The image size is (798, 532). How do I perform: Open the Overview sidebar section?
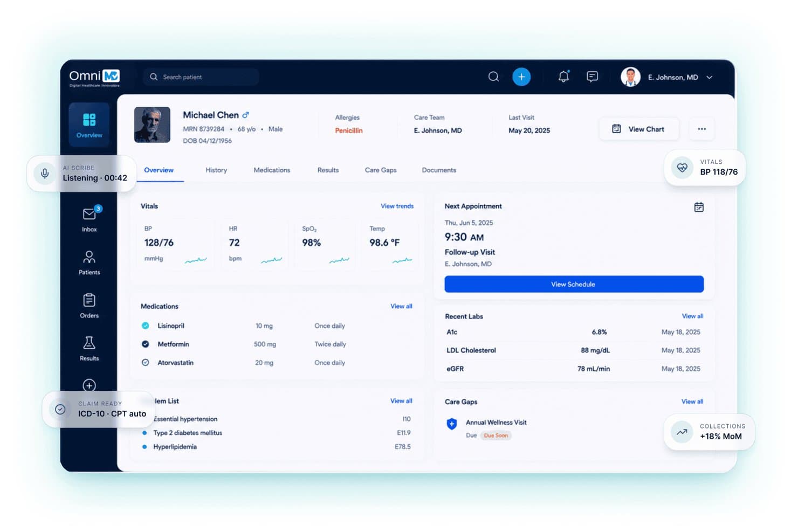point(89,125)
